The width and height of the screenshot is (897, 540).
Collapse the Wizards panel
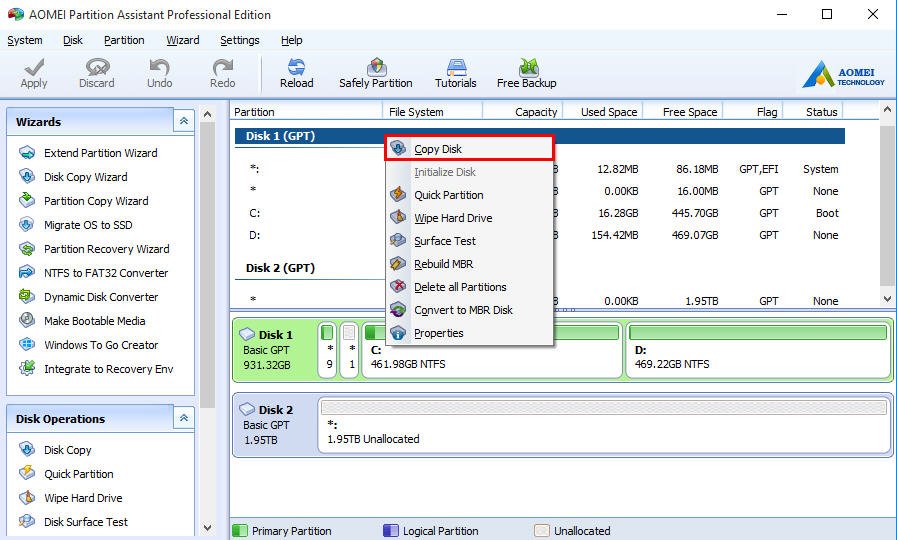(x=184, y=121)
